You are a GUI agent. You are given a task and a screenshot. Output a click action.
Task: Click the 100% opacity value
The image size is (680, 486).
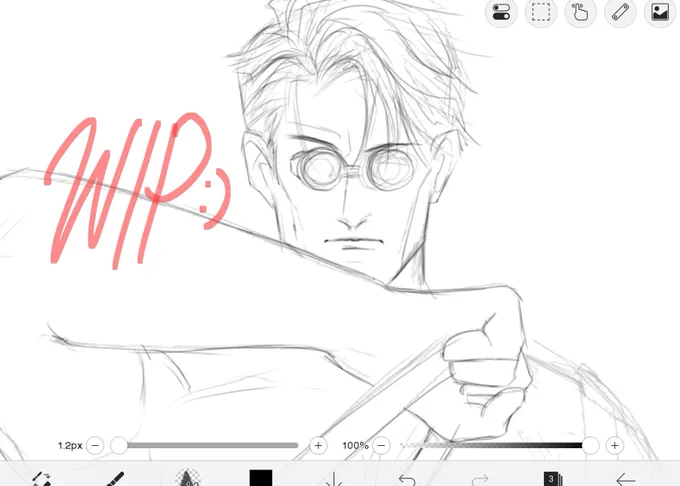(x=355, y=445)
